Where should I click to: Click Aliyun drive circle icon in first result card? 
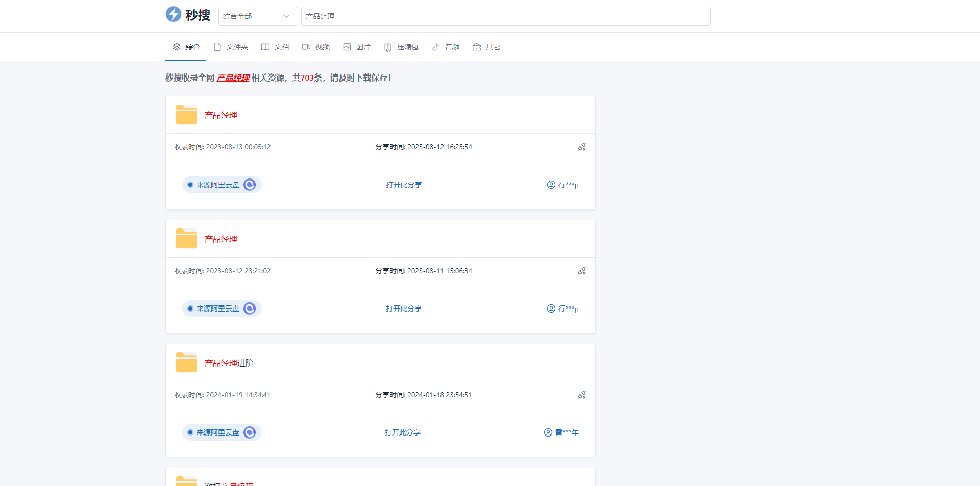tap(250, 185)
